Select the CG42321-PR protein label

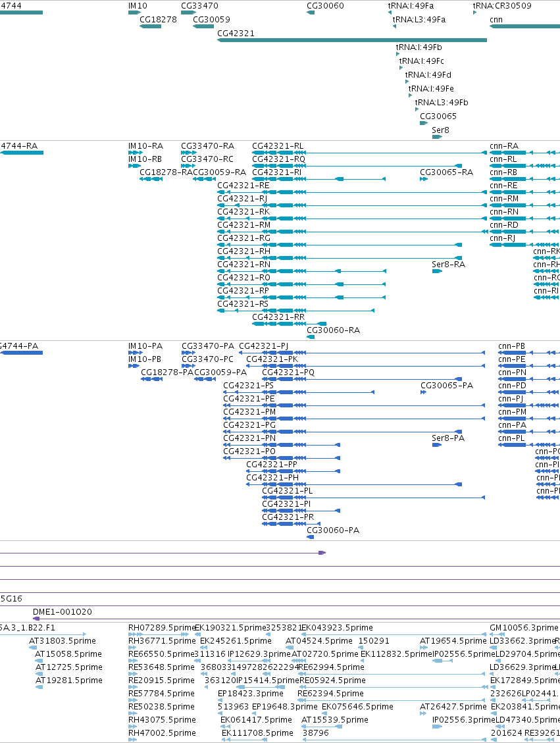coord(288,517)
